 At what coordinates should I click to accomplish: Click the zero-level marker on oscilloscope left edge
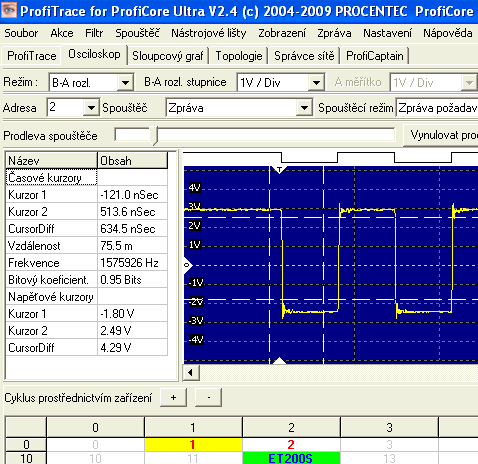pyautogui.click(x=187, y=265)
